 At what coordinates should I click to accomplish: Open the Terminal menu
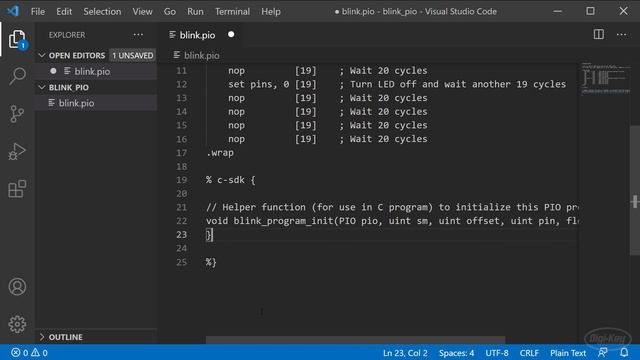232,11
